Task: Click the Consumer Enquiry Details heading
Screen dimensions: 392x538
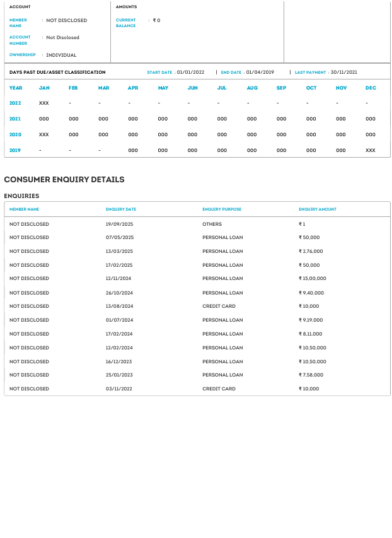Action: tap(64, 180)
